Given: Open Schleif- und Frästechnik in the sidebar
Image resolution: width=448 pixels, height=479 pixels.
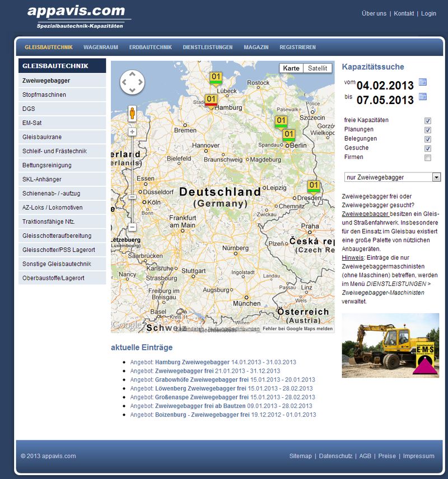Looking at the screenshot, I should (x=62, y=151).
